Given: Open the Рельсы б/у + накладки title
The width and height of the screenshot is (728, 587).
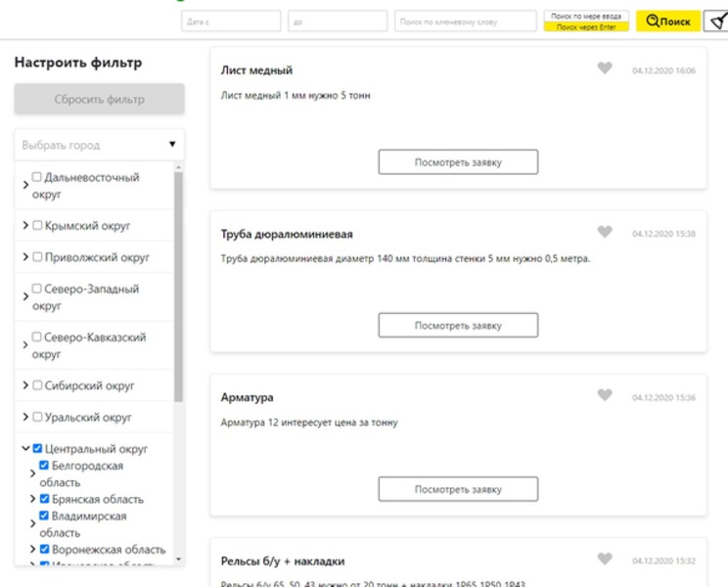Looking at the screenshot, I should coord(283,562).
